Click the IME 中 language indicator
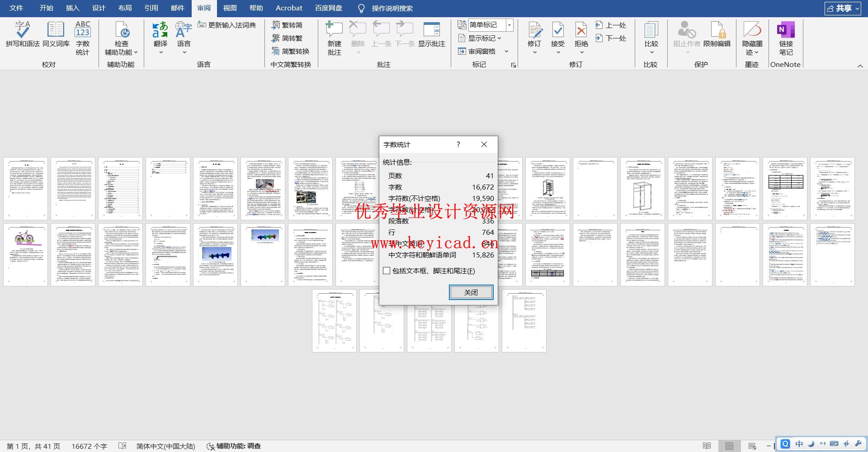Image resolution: width=868 pixels, height=452 pixels. coord(799,444)
